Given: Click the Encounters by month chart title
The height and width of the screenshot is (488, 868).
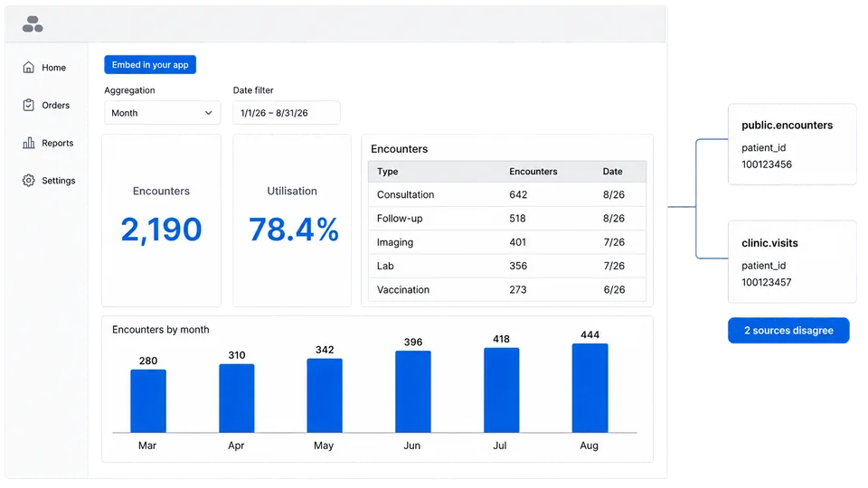Looking at the screenshot, I should click(161, 330).
